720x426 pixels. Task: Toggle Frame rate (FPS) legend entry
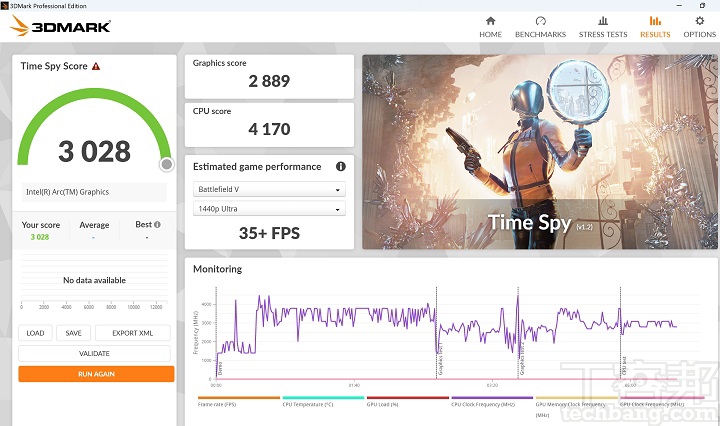[x=238, y=402]
